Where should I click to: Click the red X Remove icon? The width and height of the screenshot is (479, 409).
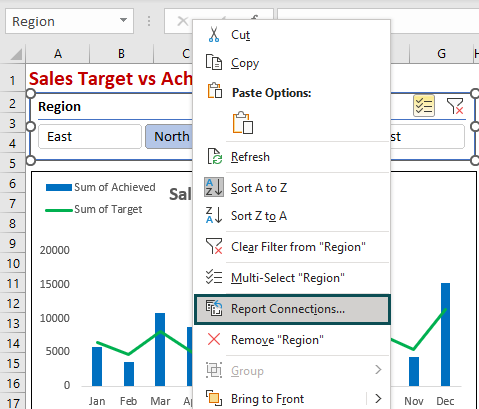pos(214,339)
